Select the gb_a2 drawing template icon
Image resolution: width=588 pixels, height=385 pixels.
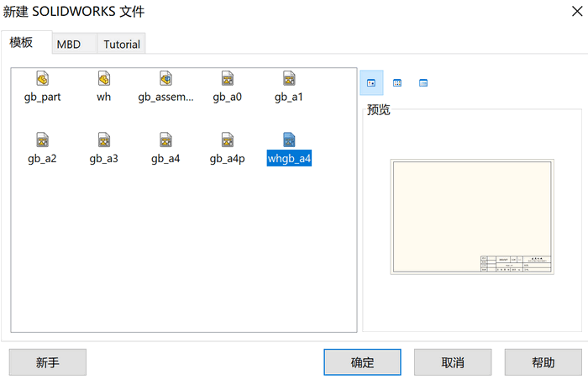coord(42,140)
